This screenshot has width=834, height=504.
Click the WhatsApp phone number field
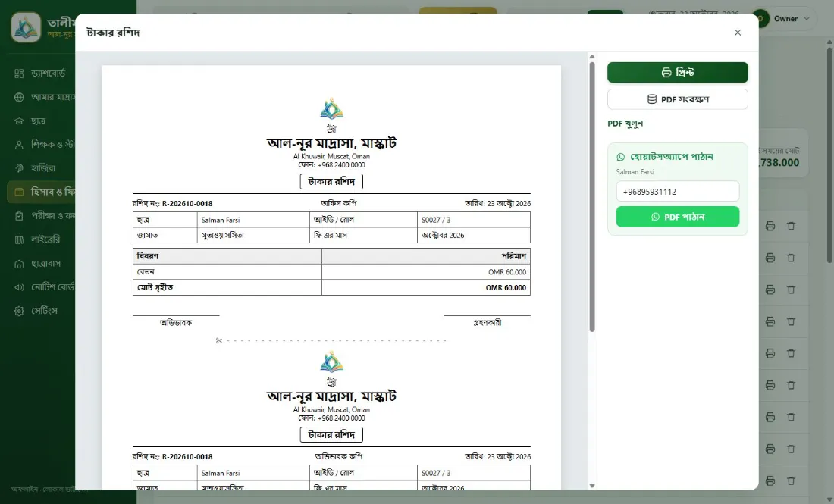click(678, 192)
